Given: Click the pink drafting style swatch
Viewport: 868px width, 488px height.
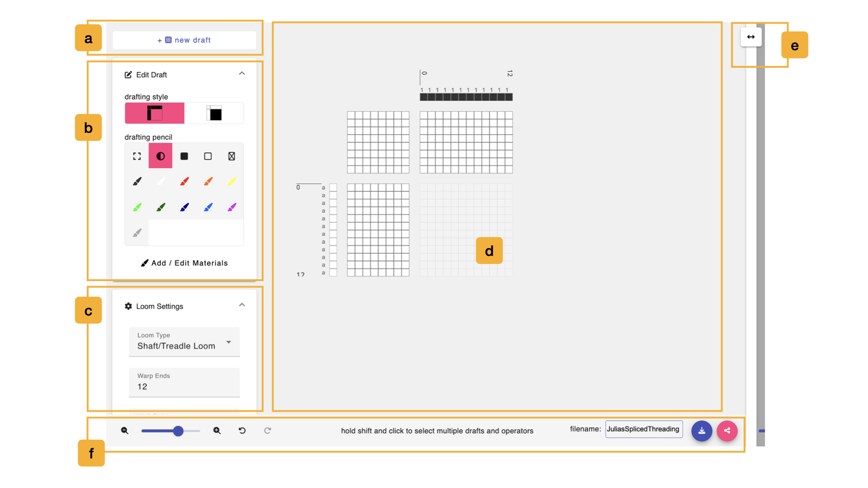Looking at the screenshot, I should (155, 114).
